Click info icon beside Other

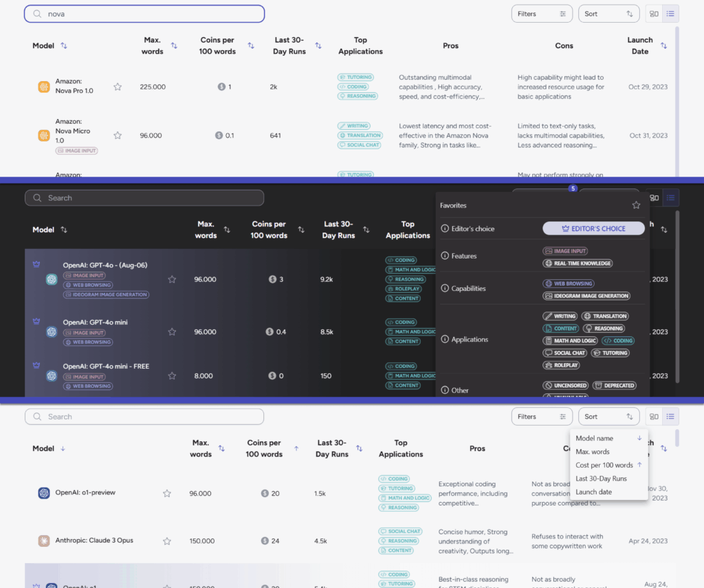point(445,390)
